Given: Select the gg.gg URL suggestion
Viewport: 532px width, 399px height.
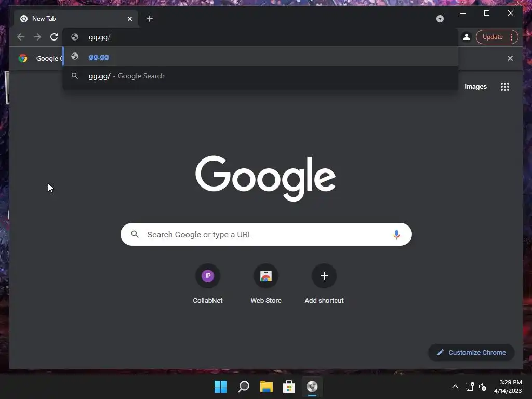Looking at the screenshot, I should pyautogui.click(x=261, y=57).
